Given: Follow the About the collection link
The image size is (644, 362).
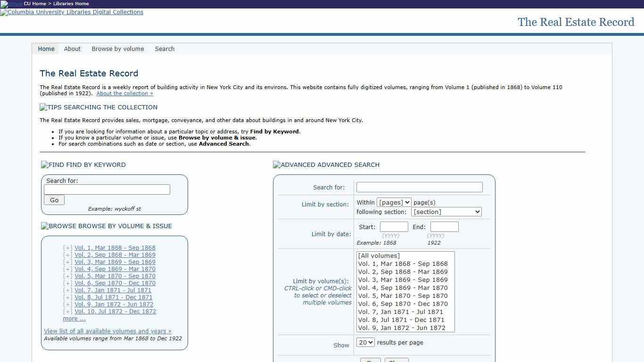Looking at the screenshot, I should [x=124, y=94].
